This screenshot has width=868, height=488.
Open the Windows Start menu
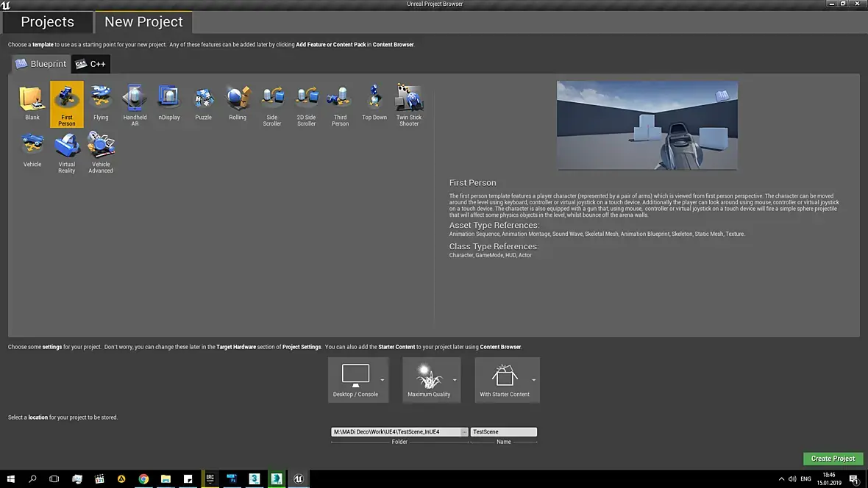(x=10, y=478)
